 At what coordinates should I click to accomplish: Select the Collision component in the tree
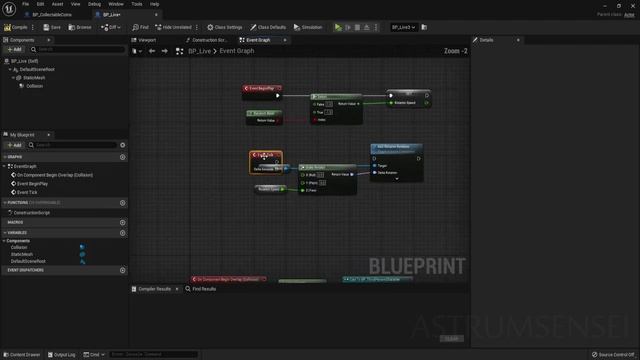(x=34, y=86)
